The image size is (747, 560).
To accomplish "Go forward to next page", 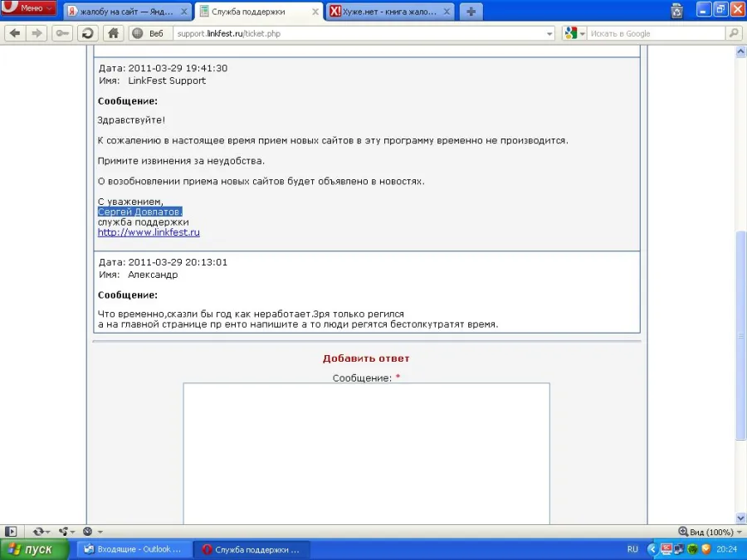I will [x=37, y=33].
